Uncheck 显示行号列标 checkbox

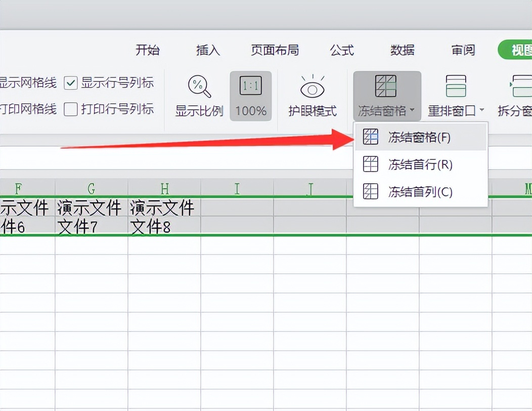point(71,83)
